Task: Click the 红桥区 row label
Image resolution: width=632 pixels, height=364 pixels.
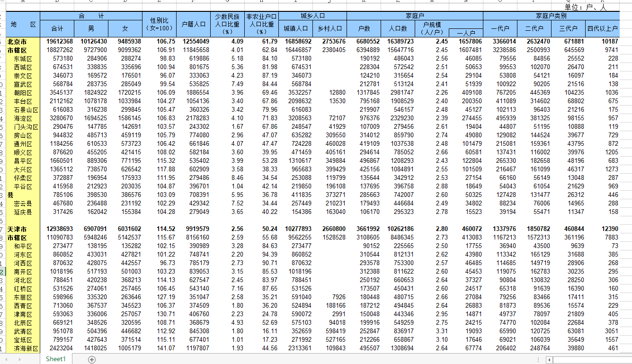Action: coord(23,289)
